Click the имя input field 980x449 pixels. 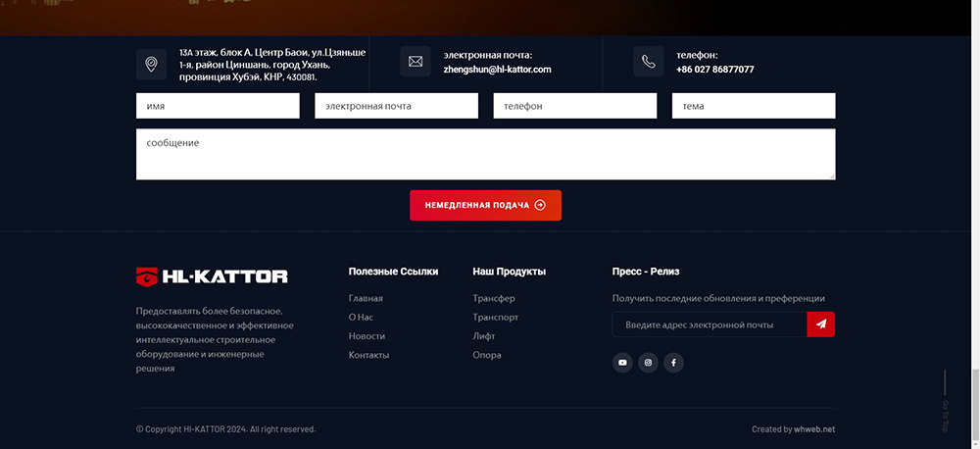point(218,106)
